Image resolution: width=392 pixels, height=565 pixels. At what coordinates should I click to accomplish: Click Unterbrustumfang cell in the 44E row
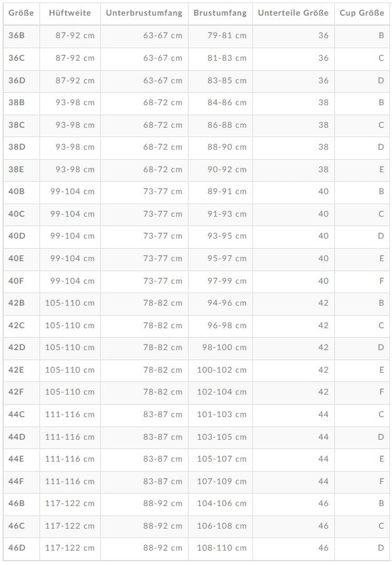163,459
